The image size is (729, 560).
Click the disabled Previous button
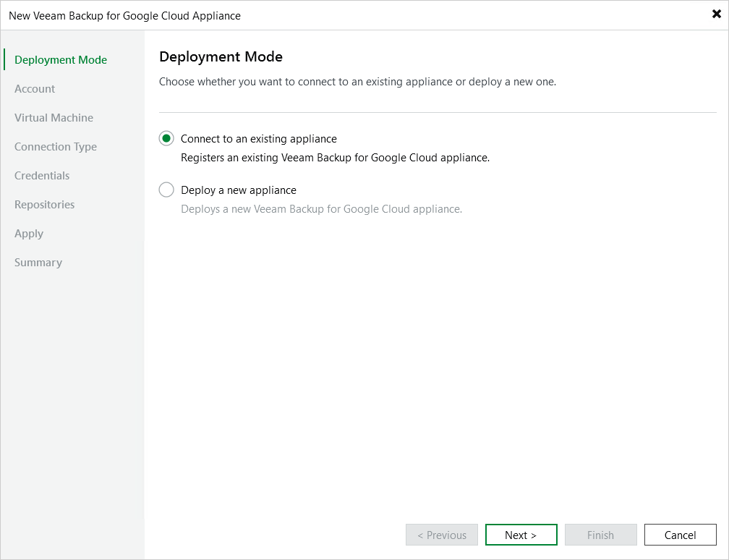click(x=442, y=535)
